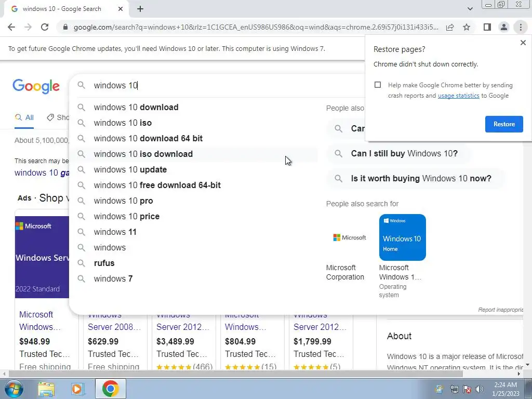Open the $948.99 Microsoft Windows product link

(39, 321)
